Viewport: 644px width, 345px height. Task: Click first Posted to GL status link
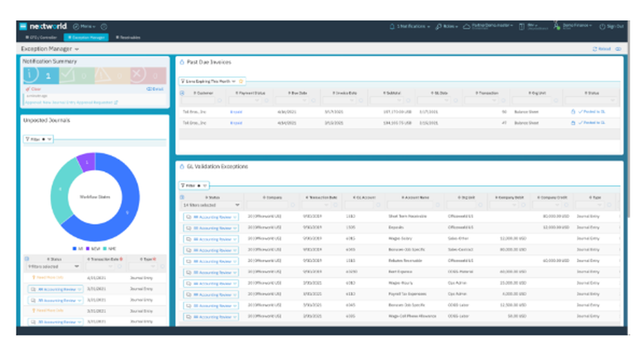click(592, 112)
